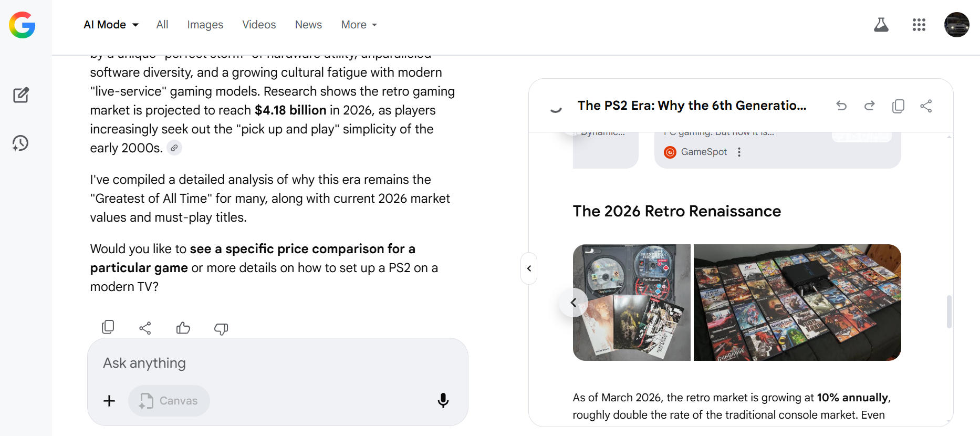Share the AI response
Viewport: 980px width, 436px height.
click(x=145, y=328)
